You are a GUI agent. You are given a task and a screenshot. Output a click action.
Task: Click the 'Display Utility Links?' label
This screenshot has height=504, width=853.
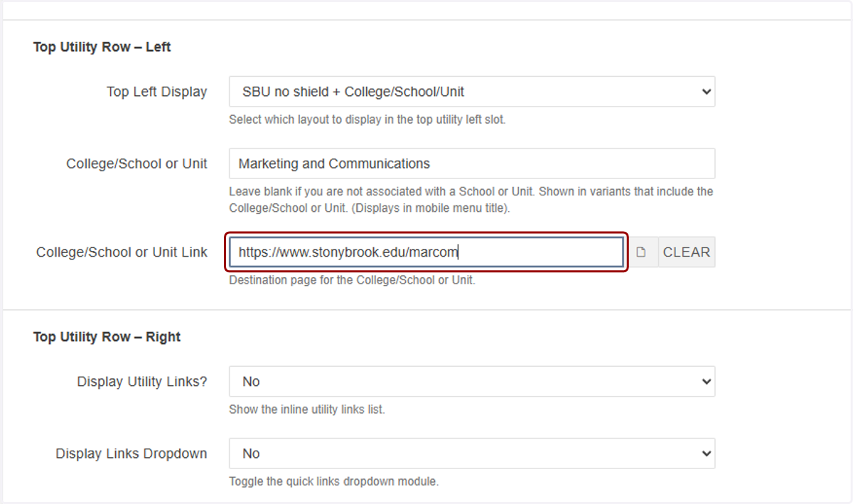(x=142, y=382)
